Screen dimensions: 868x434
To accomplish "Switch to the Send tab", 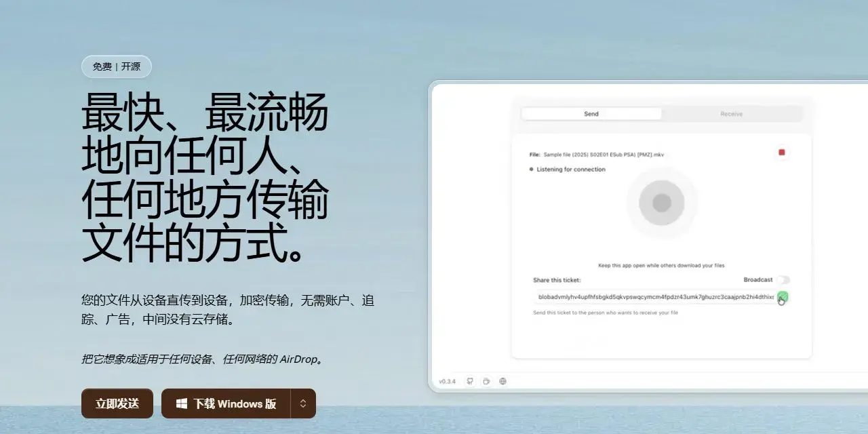I will click(x=591, y=114).
